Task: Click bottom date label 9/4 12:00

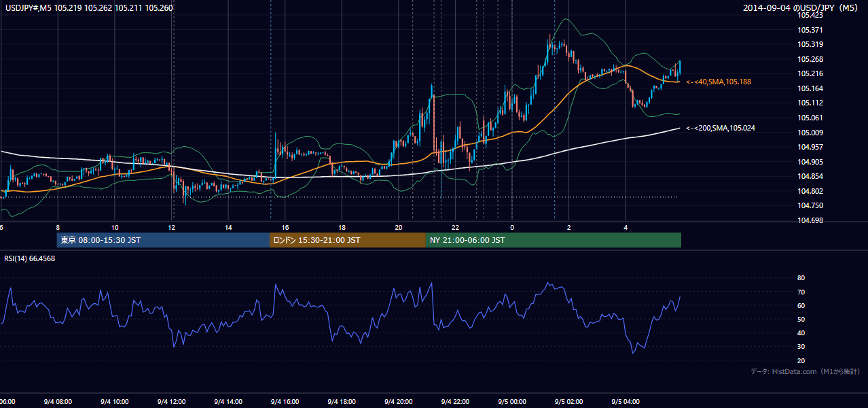Action: click(x=172, y=401)
